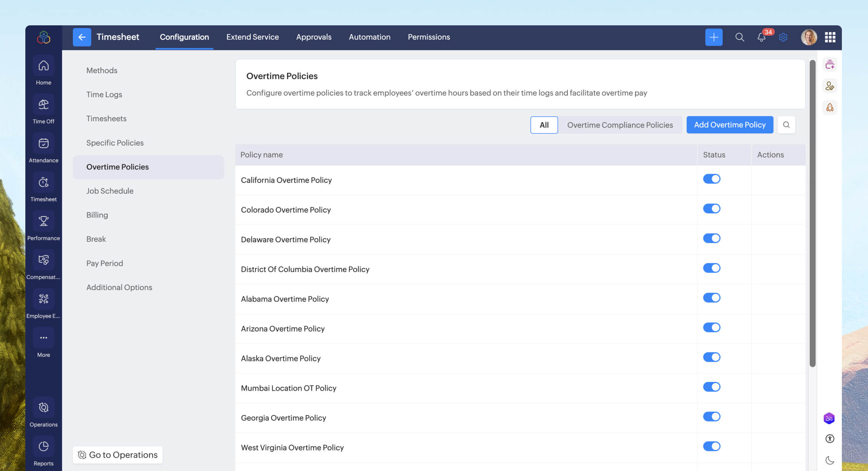Toggle off the Delaware Overtime Policy
Screen dimensions: 868x471
[x=712, y=238]
